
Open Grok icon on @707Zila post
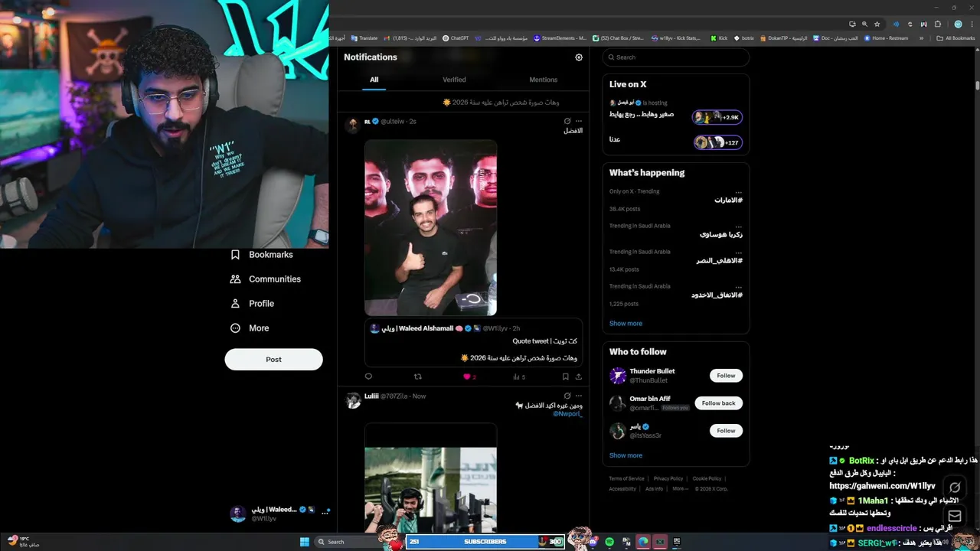pyautogui.click(x=567, y=396)
